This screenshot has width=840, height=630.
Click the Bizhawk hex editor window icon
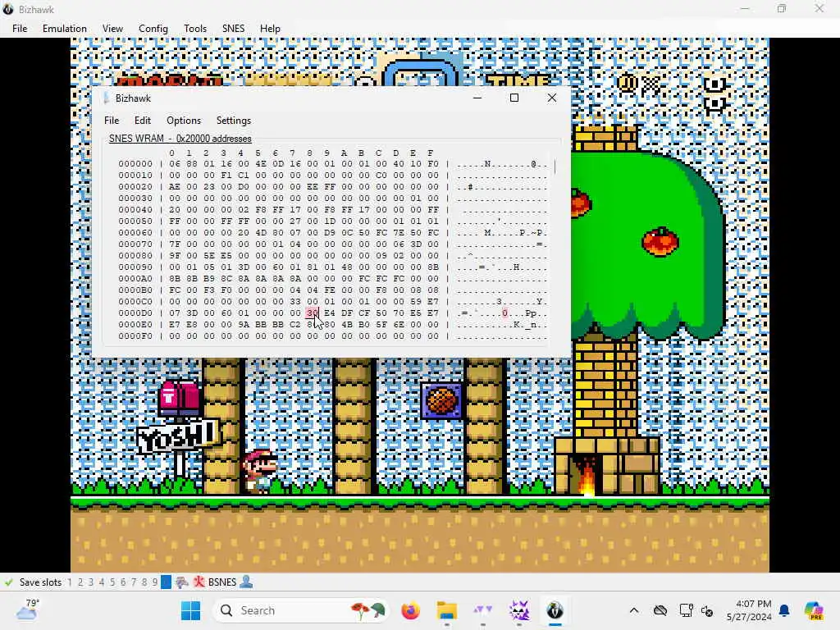(x=106, y=98)
